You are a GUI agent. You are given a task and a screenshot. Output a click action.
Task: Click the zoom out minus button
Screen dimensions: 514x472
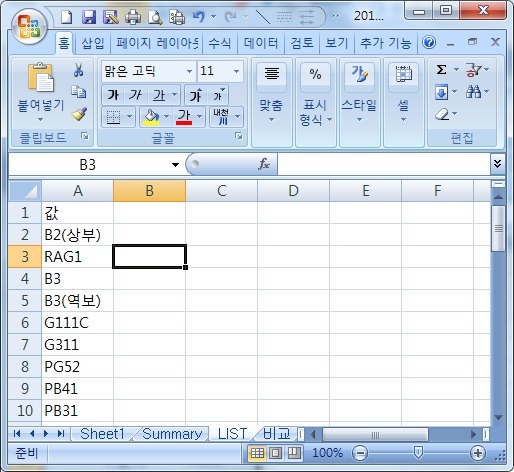[360, 453]
